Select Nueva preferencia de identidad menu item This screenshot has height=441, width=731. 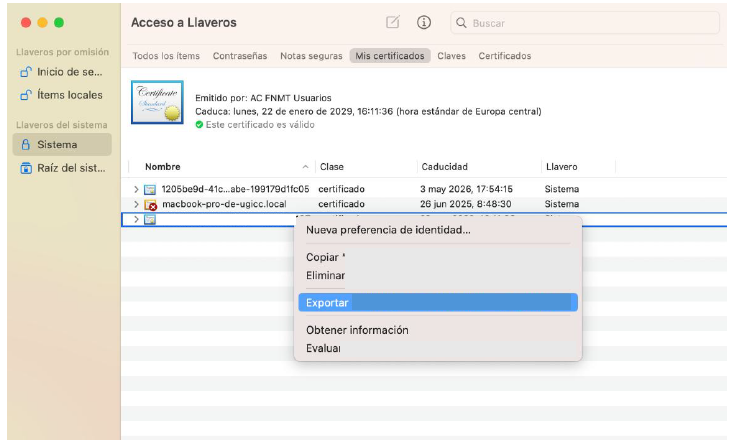(x=388, y=230)
